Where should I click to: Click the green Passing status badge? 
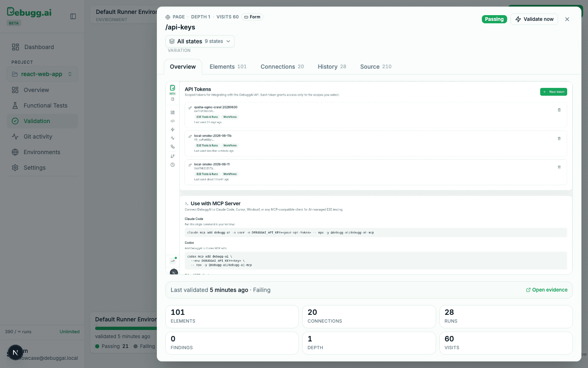pyautogui.click(x=494, y=19)
